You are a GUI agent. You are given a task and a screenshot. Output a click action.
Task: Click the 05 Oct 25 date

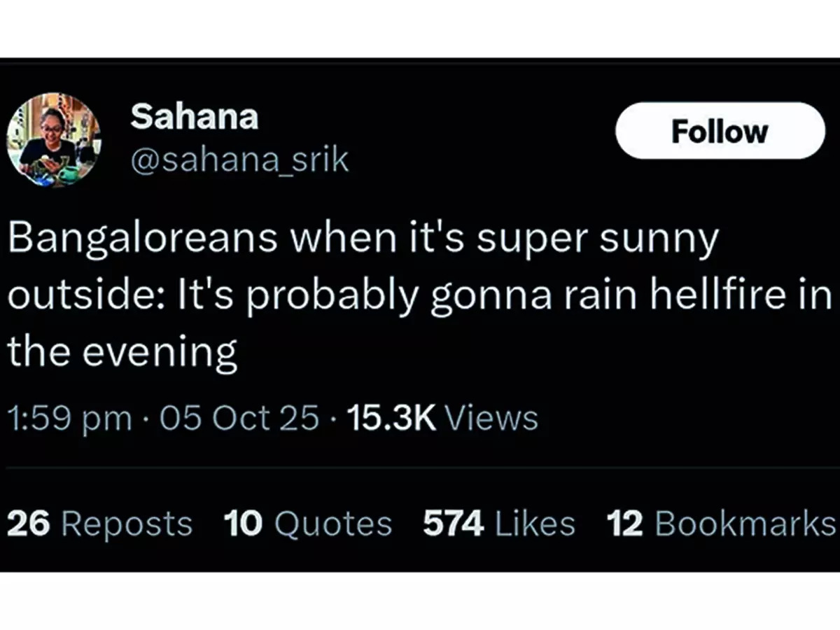(x=239, y=418)
